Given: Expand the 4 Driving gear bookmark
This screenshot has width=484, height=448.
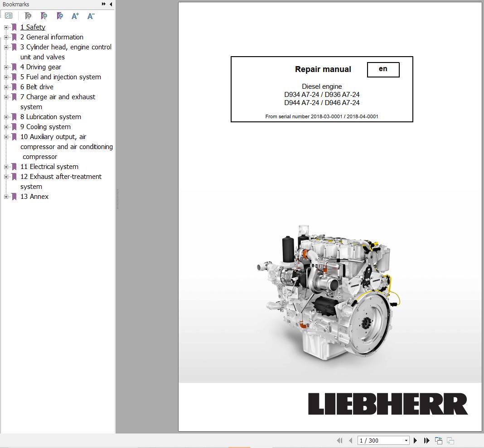Looking at the screenshot, I should [6, 67].
